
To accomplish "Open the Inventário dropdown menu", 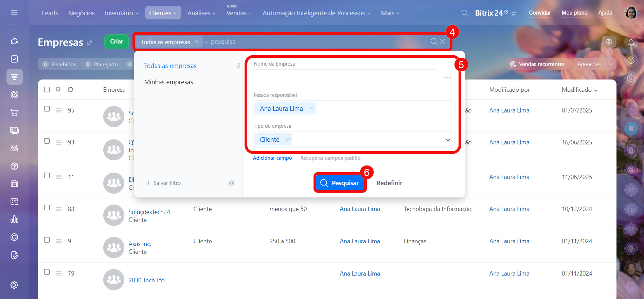I will tap(122, 13).
